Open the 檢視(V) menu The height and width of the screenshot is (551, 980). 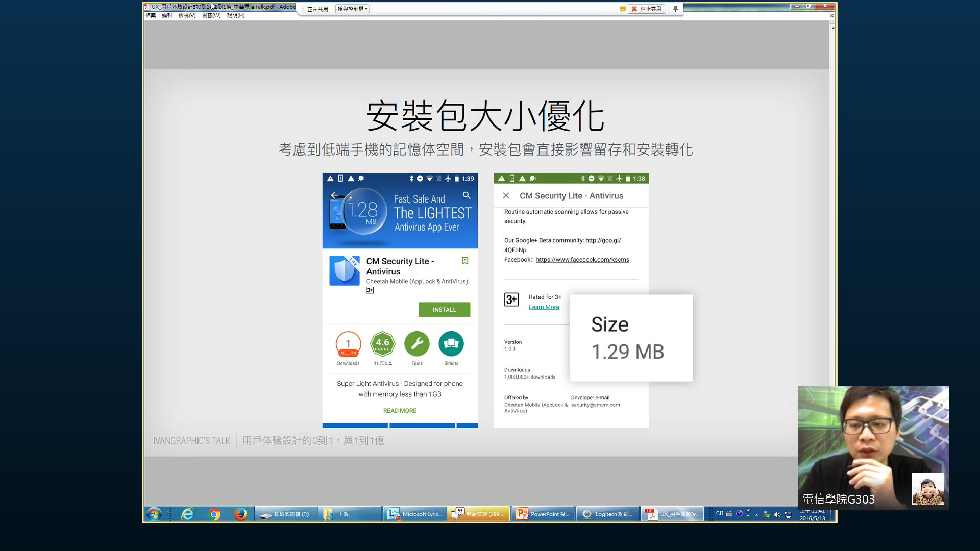(187, 15)
